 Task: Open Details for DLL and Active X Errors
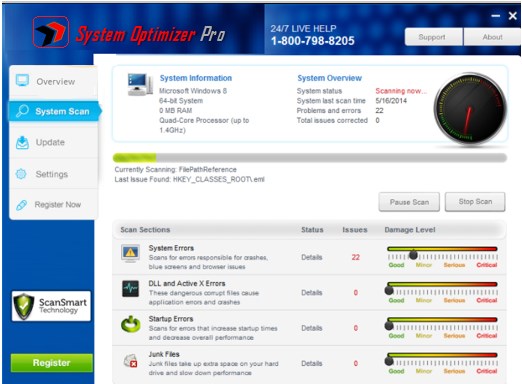tap(312, 293)
